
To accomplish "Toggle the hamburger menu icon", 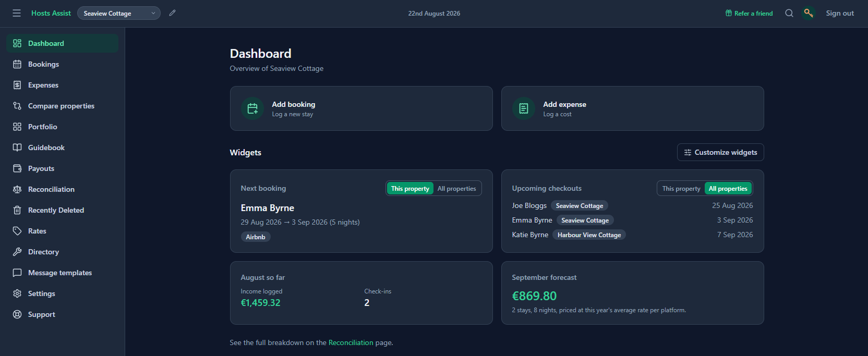I will pyautogui.click(x=17, y=13).
